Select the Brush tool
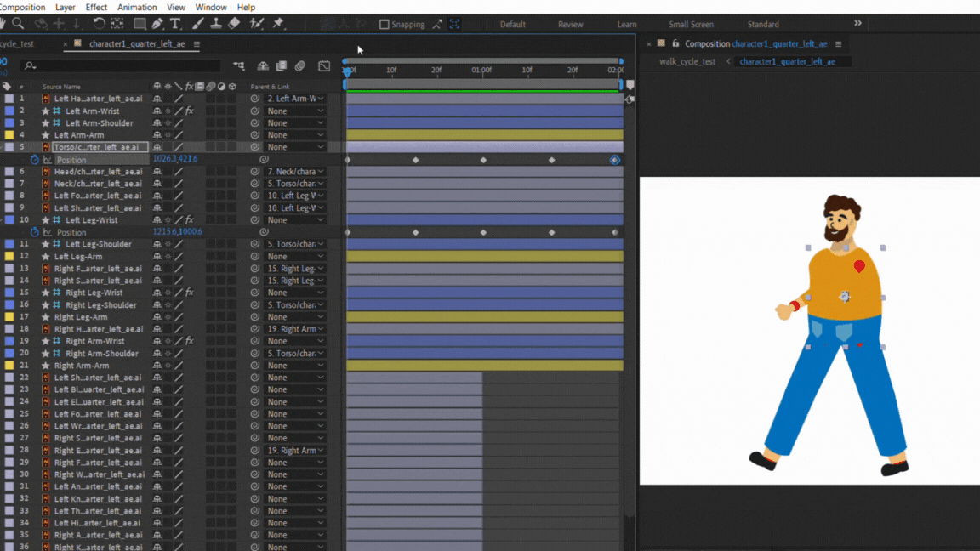This screenshot has width=980, height=551. [x=197, y=24]
